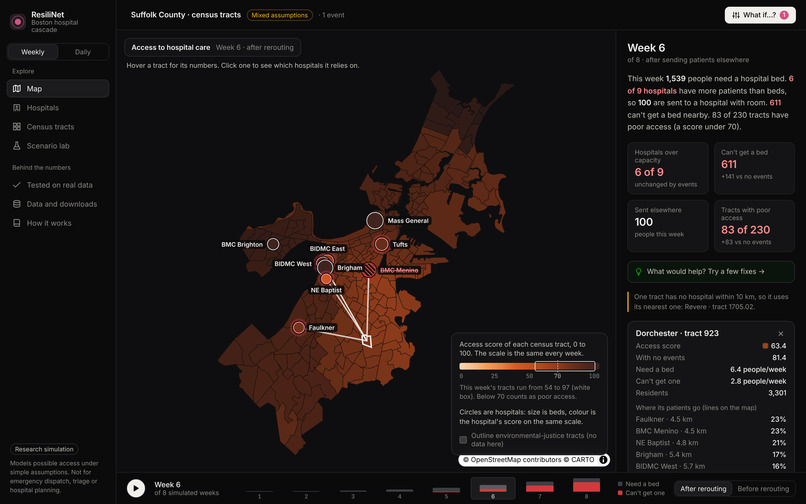Select the highlighted Dorchester tract outline

pyautogui.click(x=367, y=340)
